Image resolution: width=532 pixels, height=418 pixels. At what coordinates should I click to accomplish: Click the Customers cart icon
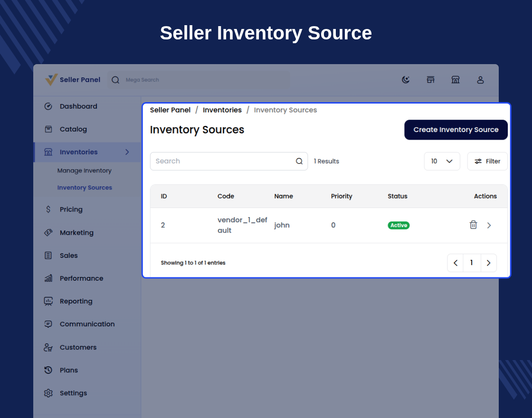tap(48, 347)
